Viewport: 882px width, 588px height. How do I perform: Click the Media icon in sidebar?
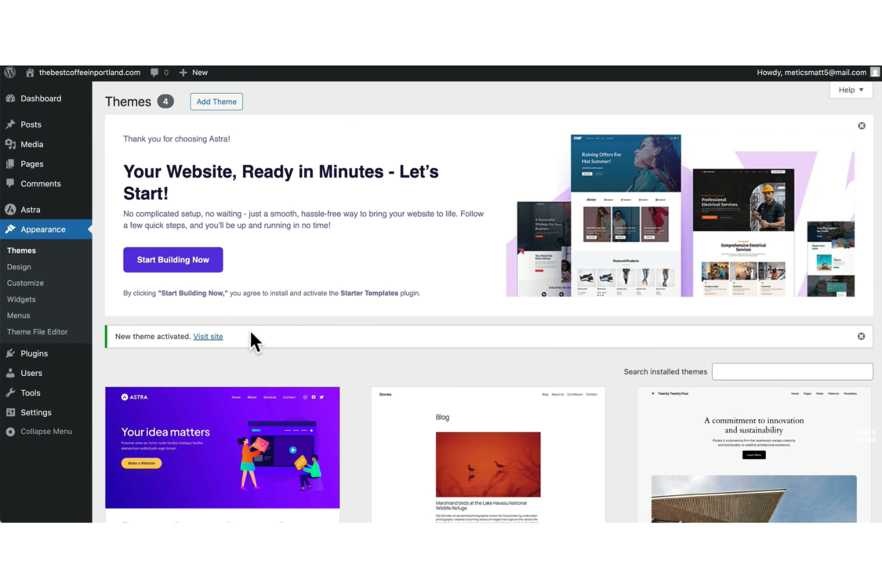pos(10,144)
